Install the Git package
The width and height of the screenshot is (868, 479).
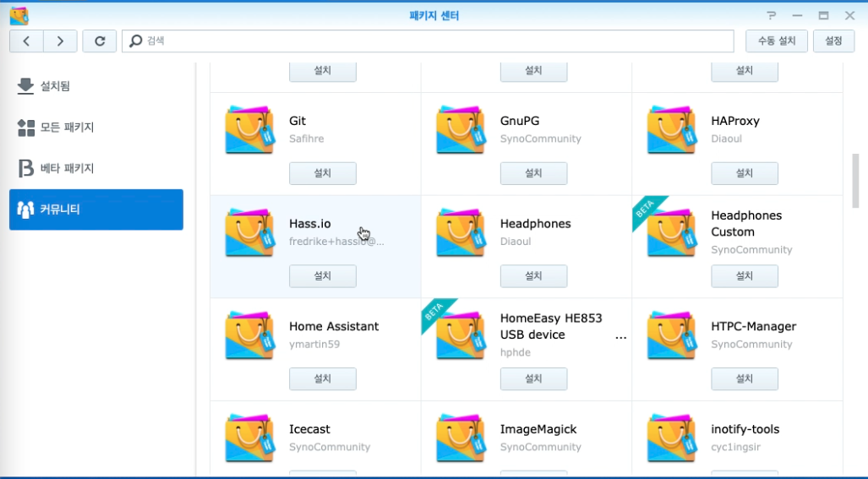[323, 173]
